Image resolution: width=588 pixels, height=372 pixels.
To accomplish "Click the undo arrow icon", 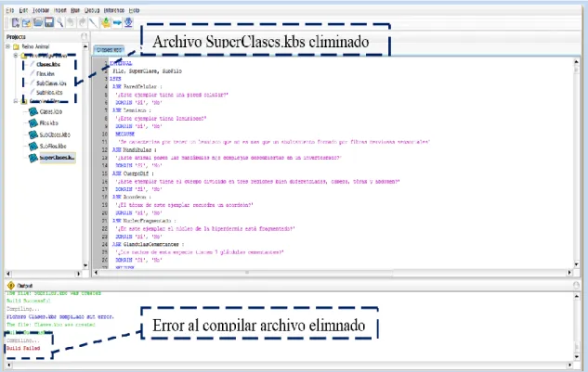I will 71,22.
